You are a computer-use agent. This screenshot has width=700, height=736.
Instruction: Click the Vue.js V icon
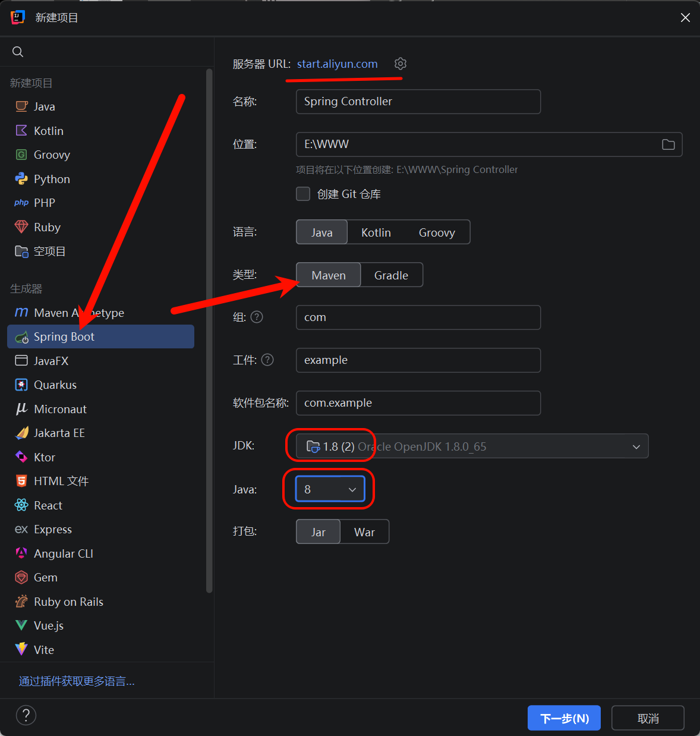click(x=21, y=625)
